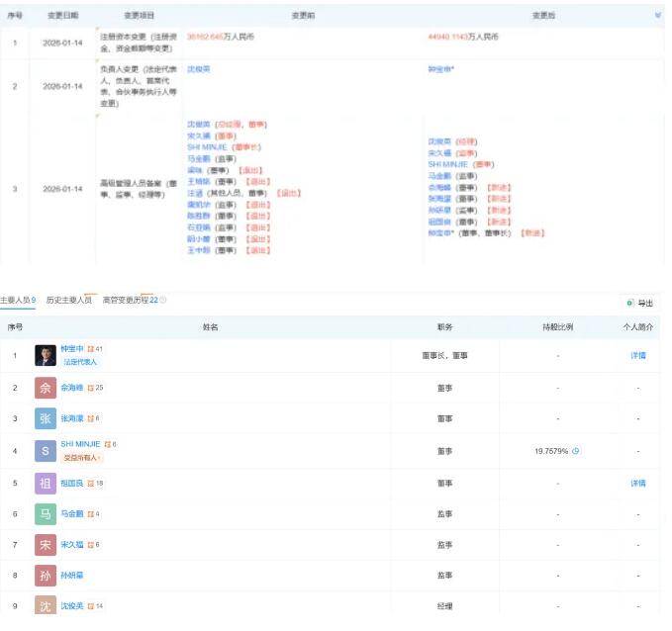Open 详情 link in 钟宝申 row
The width and height of the screenshot is (672, 631).
tap(638, 355)
